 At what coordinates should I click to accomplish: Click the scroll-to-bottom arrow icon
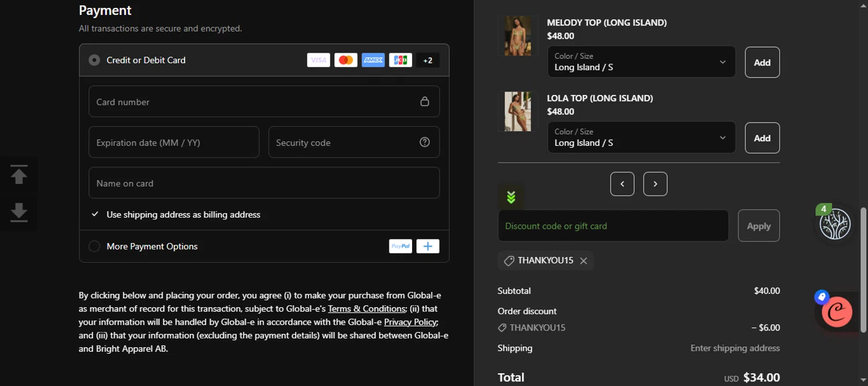tap(19, 212)
